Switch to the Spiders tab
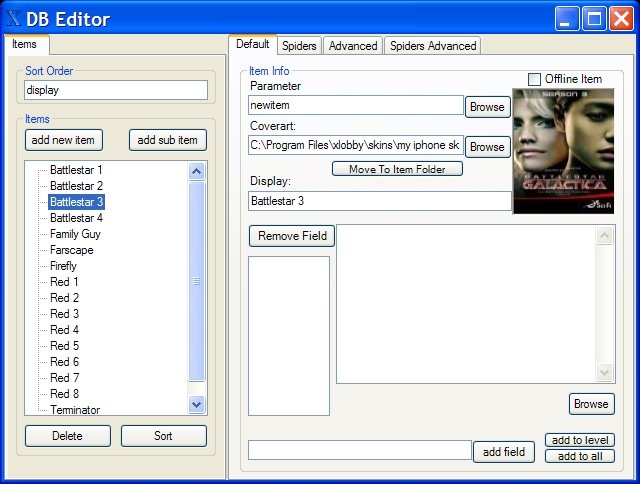The image size is (640, 484). (299, 46)
